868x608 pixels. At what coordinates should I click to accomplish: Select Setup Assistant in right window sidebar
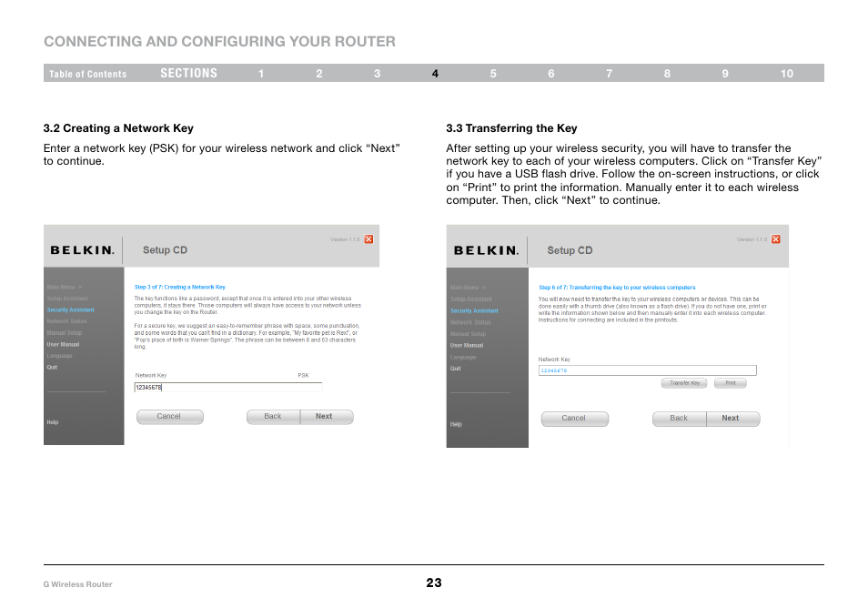pyautogui.click(x=471, y=299)
